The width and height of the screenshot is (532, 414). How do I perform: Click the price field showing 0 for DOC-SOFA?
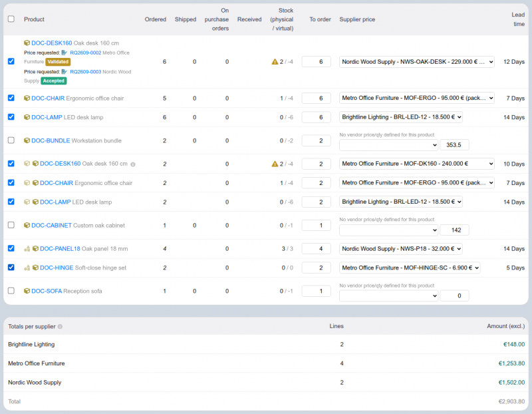coord(455,296)
